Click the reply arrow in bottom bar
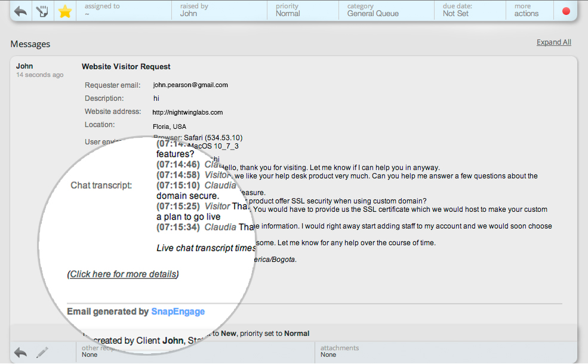This screenshot has width=588, height=364. click(x=21, y=352)
